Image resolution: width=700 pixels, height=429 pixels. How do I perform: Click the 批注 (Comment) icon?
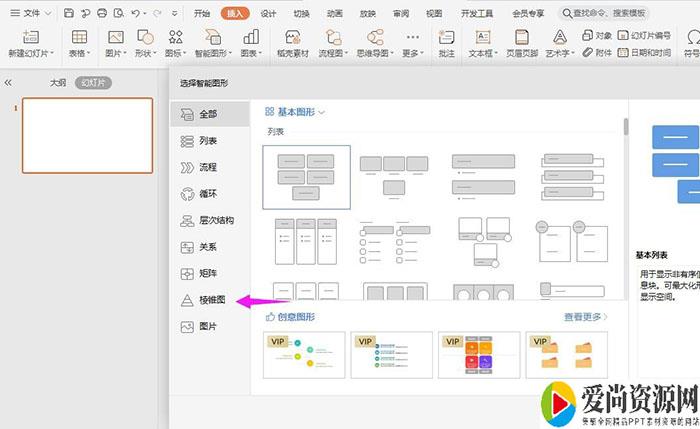coord(446,42)
